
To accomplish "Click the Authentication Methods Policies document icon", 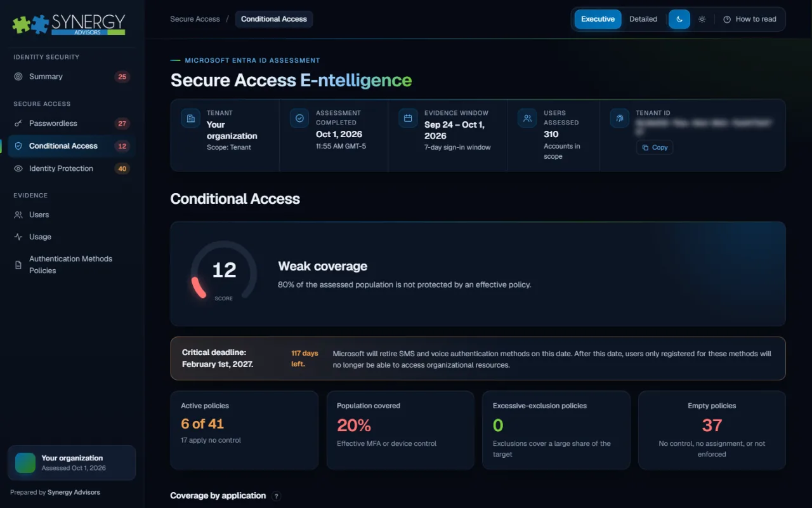I will 18,265.
